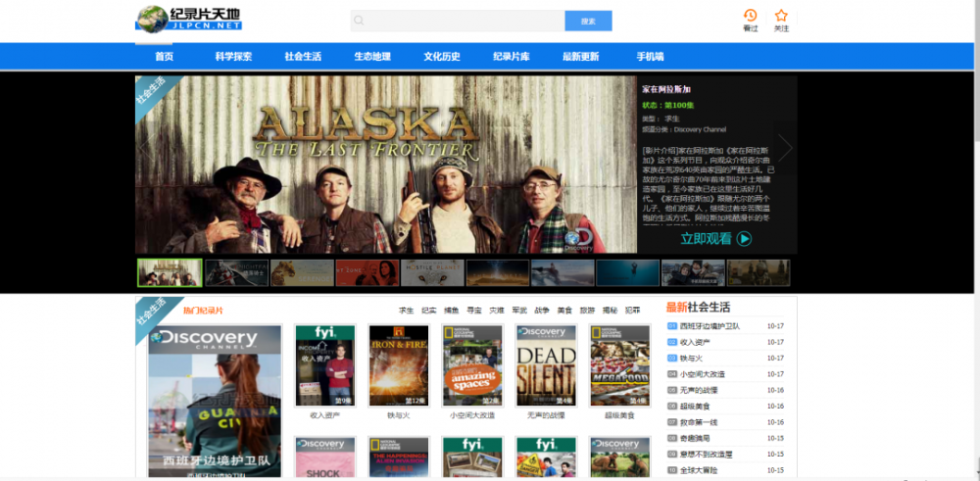Show the next carousel slide
The width and height of the screenshot is (980, 481).
tap(785, 148)
